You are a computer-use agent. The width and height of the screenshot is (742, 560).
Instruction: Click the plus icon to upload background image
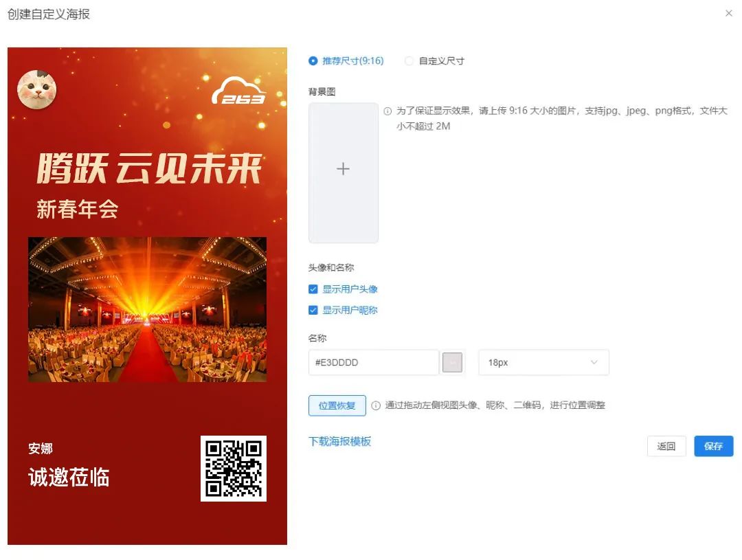coord(343,169)
